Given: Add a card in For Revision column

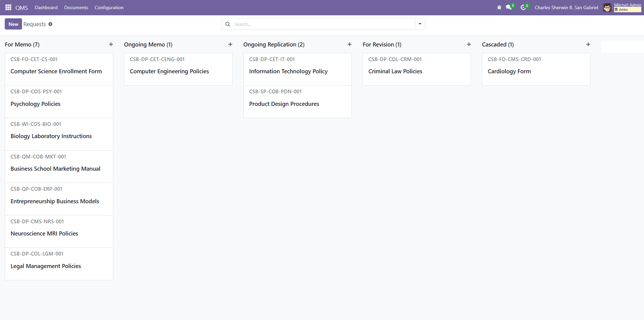Looking at the screenshot, I should [x=469, y=44].
